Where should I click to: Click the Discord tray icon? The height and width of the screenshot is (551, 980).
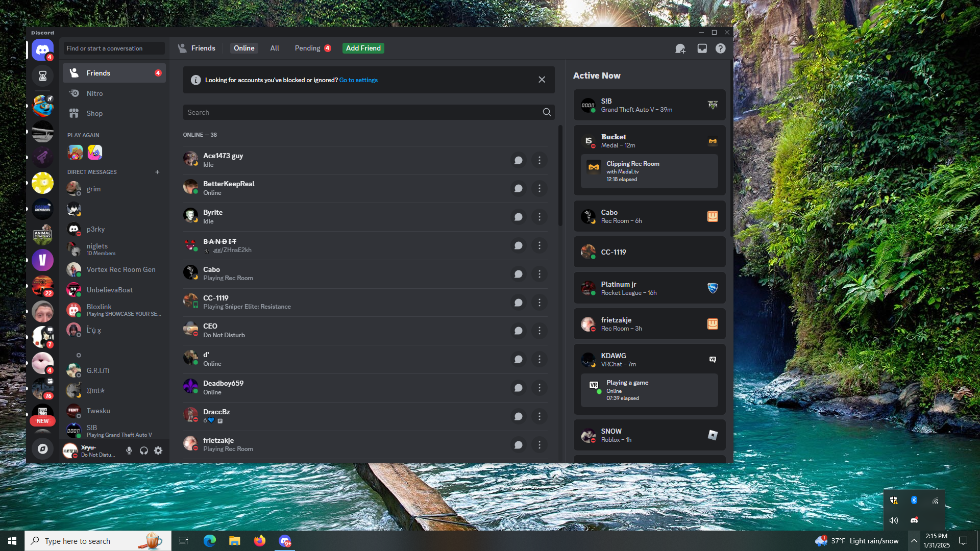[x=914, y=520]
